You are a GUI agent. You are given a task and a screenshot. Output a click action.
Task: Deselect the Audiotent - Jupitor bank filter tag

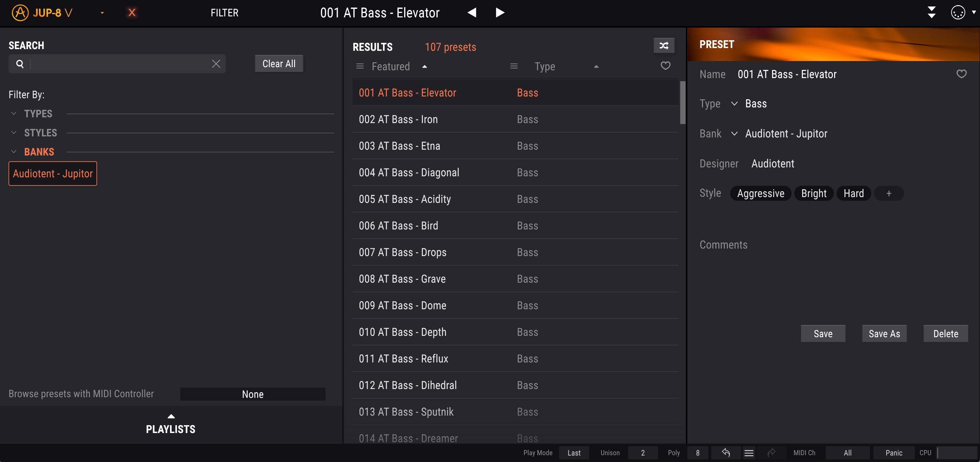(x=53, y=174)
